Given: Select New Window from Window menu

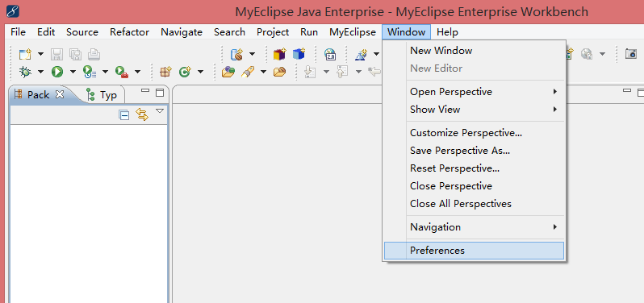Looking at the screenshot, I should pyautogui.click(x=475, y=51).
